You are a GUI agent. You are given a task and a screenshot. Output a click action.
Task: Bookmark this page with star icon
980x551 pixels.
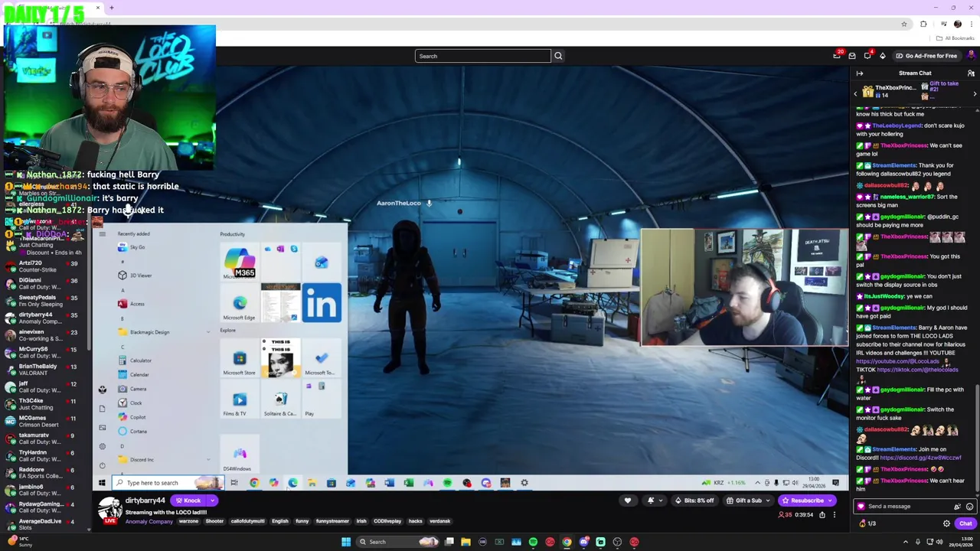(x=904, y=24)
